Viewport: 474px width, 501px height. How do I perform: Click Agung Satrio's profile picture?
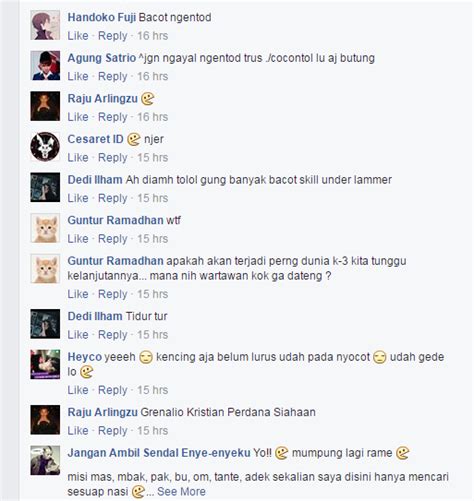[45, 66]
